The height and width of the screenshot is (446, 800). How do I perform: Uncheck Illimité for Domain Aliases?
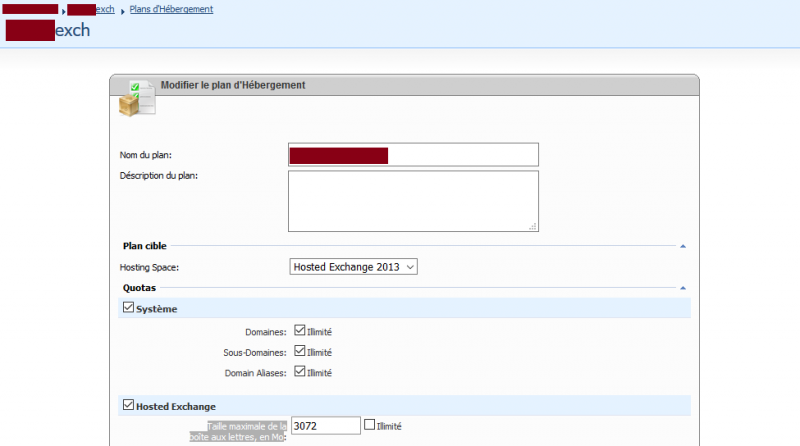[x=299, y=371]
